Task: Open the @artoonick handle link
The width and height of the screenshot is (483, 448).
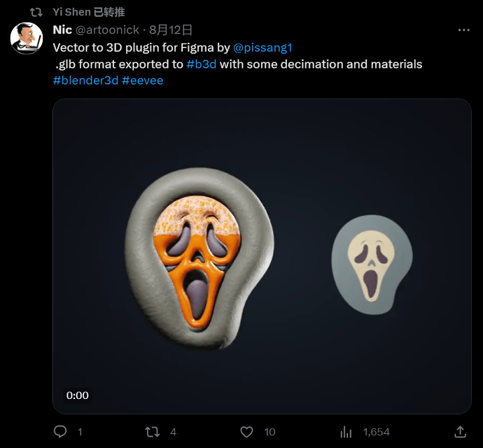Action: pyautogui.click(x=107, y=30)
